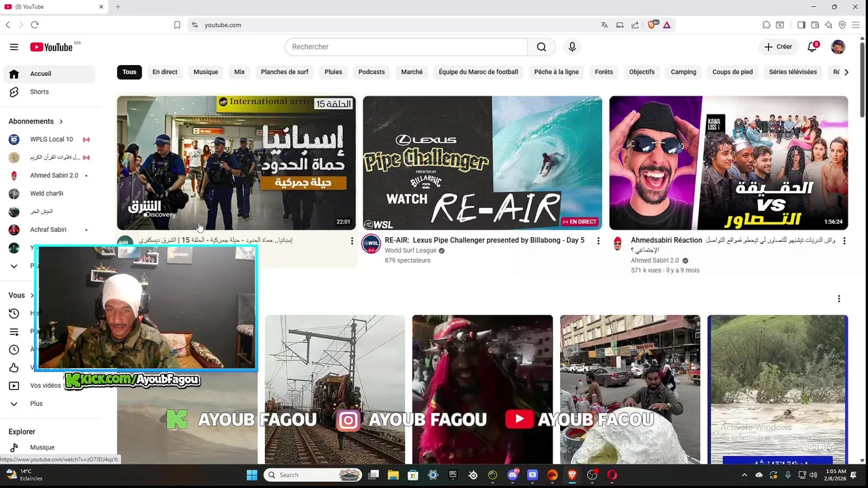This screenshot has height=488, width=868.
Task: Open Achraf Sabiri subscription
Action: coord(50,230)
